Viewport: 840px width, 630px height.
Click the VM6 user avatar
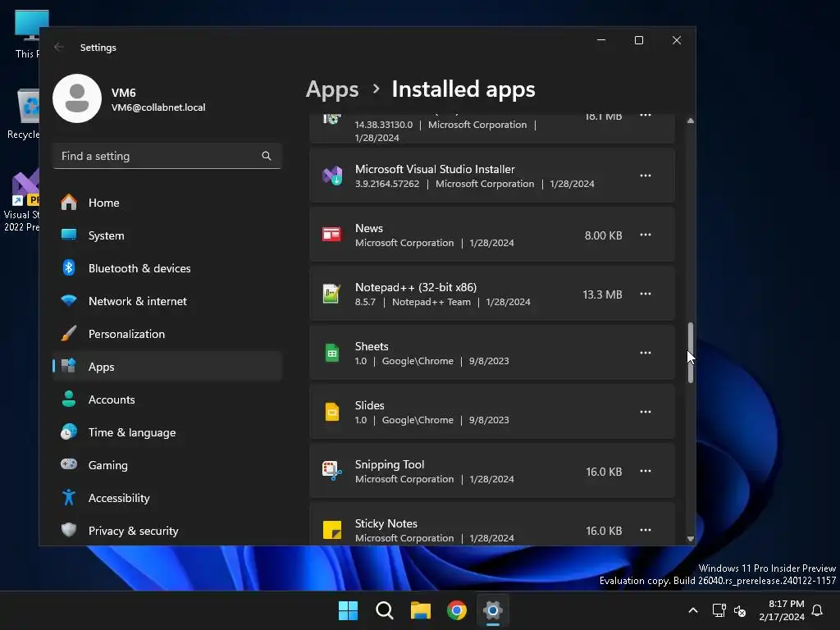77,98
